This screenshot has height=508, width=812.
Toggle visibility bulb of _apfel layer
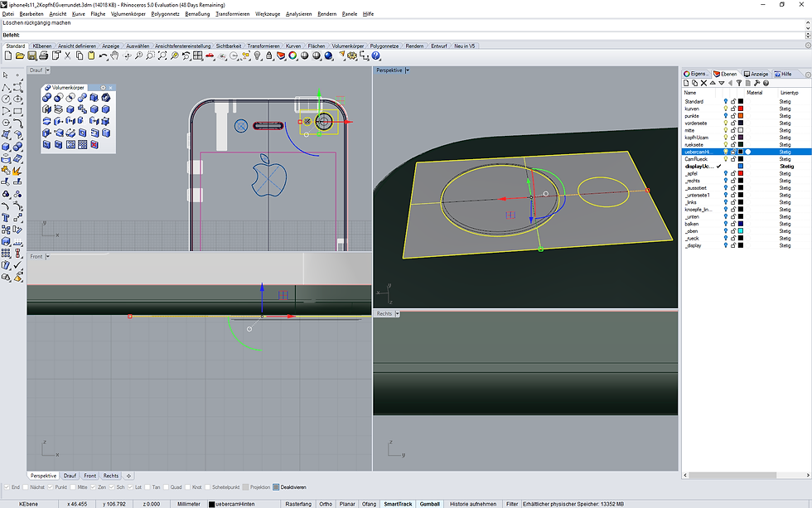pyautogui.click(x=726, y=173)
